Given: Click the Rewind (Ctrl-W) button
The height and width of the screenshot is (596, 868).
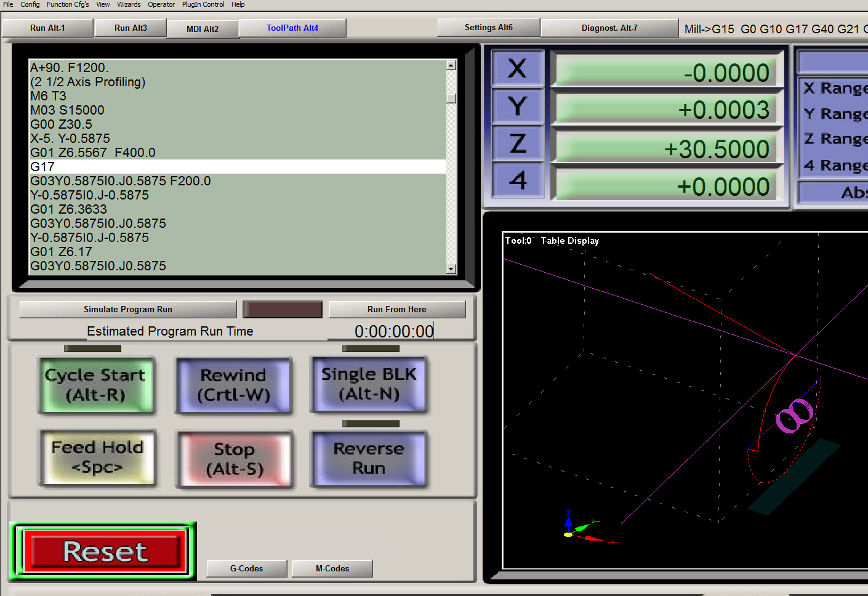Looking at the screenshot, I should tap(233, 385).
